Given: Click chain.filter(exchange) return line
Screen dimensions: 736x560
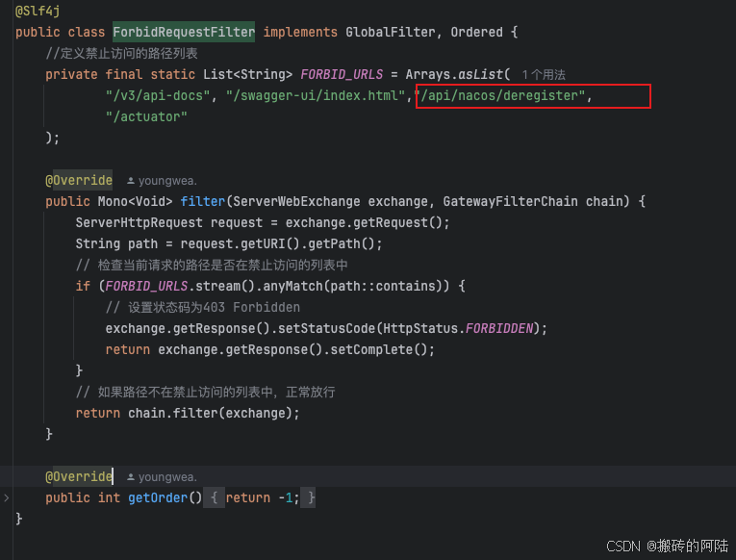Looking at the screenshot, I should (188, 413).
